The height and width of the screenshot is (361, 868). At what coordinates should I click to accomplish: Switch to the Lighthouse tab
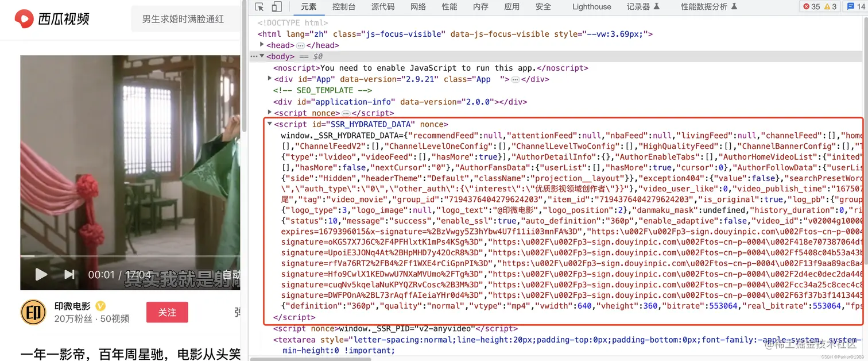coord(591,7)
